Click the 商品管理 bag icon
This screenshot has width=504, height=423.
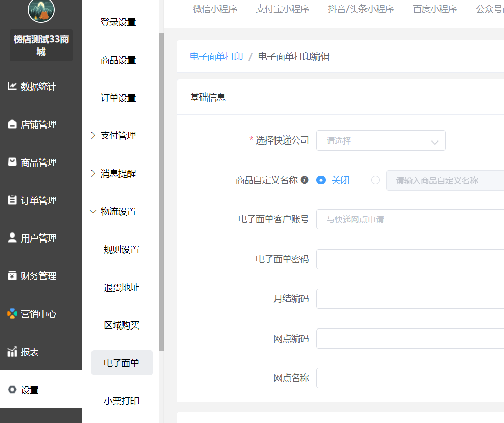12,162
